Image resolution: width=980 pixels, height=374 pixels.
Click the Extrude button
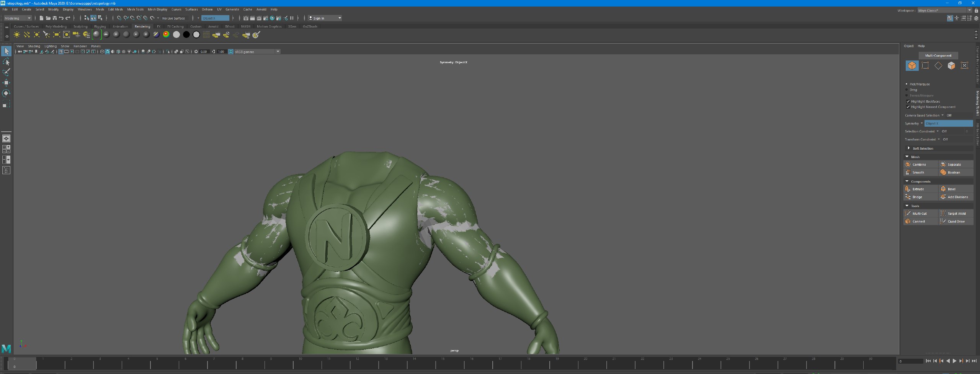click(921, 189)
